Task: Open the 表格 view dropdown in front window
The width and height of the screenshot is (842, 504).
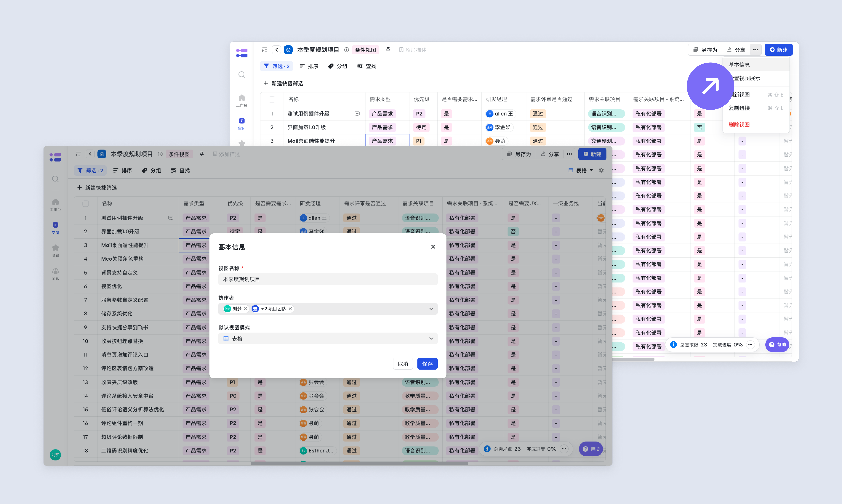Action: point(581,170)
